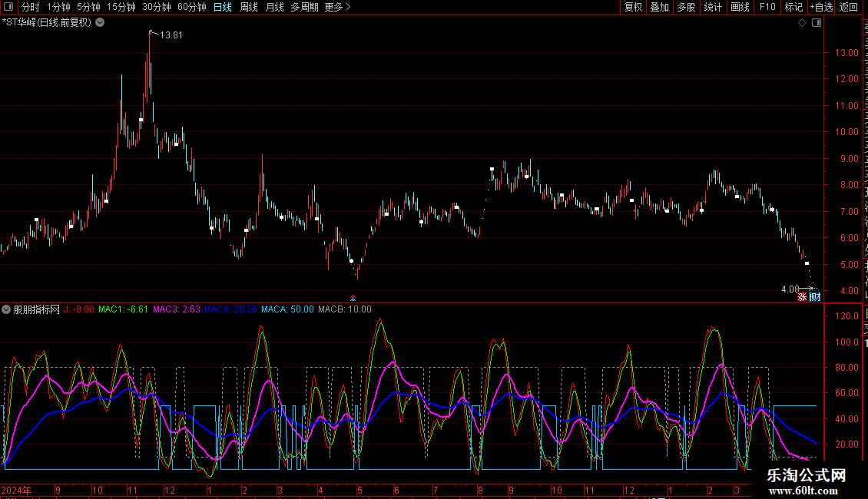The height and width of the screenshot is (499, 868).
Task: Open the 股朋指标网 indicator dropdown arrow
Action: point(6,309)
